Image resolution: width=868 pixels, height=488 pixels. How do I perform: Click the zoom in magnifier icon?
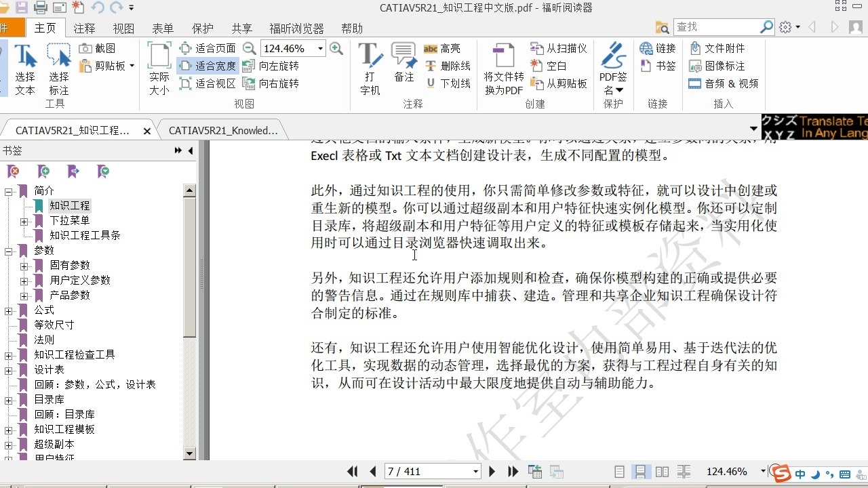(x=336, y=48)
